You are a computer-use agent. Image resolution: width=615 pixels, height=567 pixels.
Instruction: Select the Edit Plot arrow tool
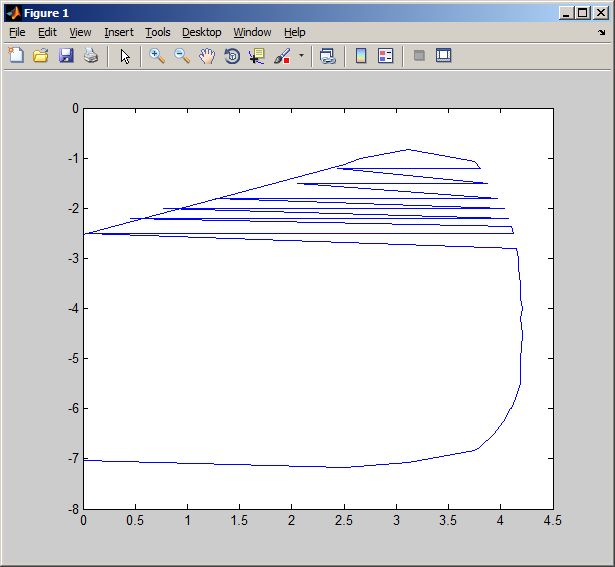click(x=125, y=56)
